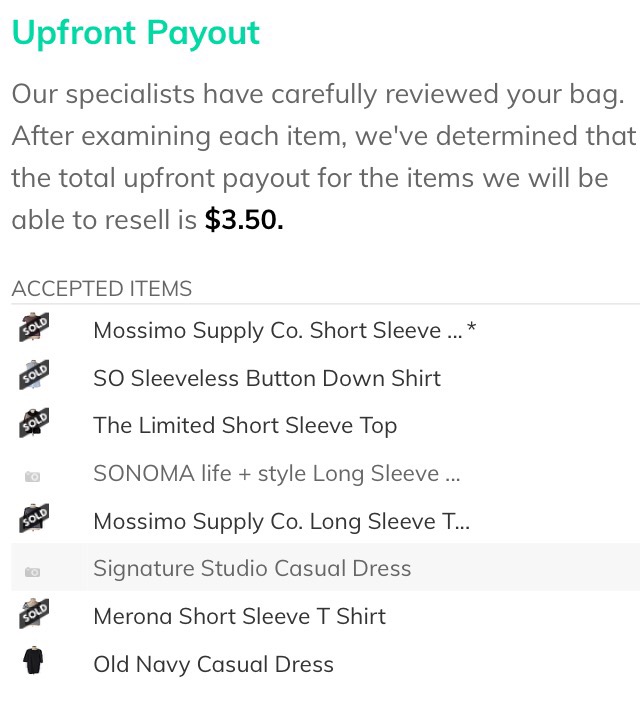640x711 pixels.
Task: Open Mossimo Supply Co. Short Sleeve item
Action: click(x=277, y=330)
